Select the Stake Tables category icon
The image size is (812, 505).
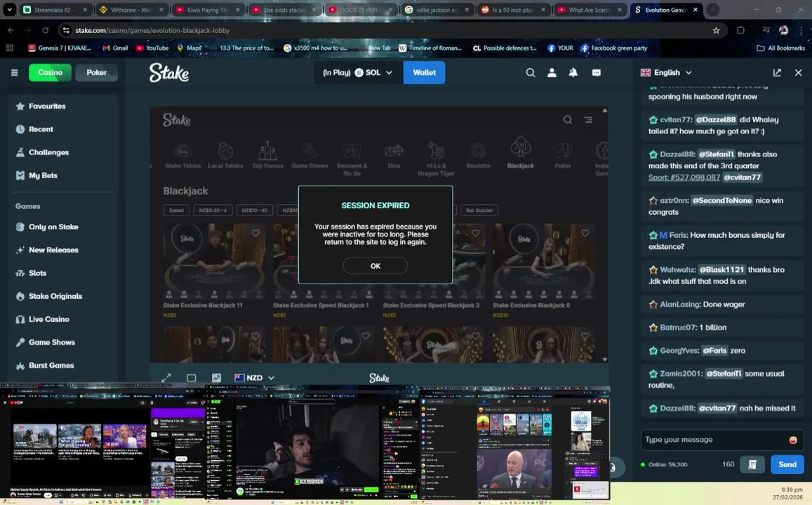coord(182,156)
